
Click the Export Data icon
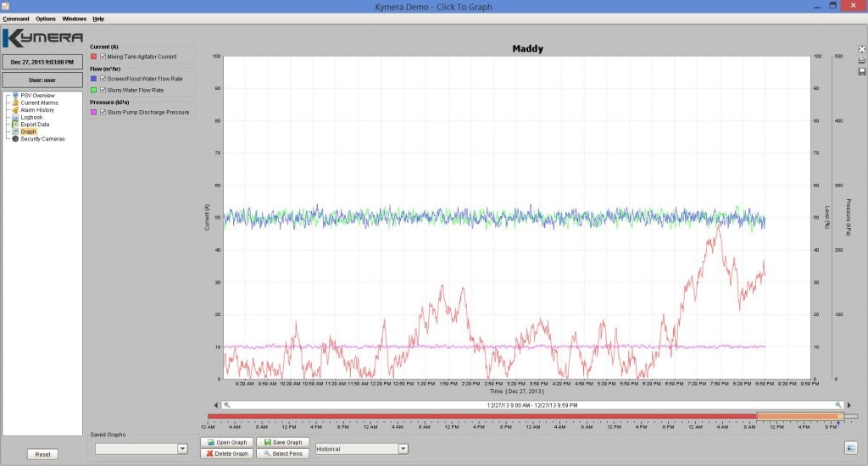(15, 125)
